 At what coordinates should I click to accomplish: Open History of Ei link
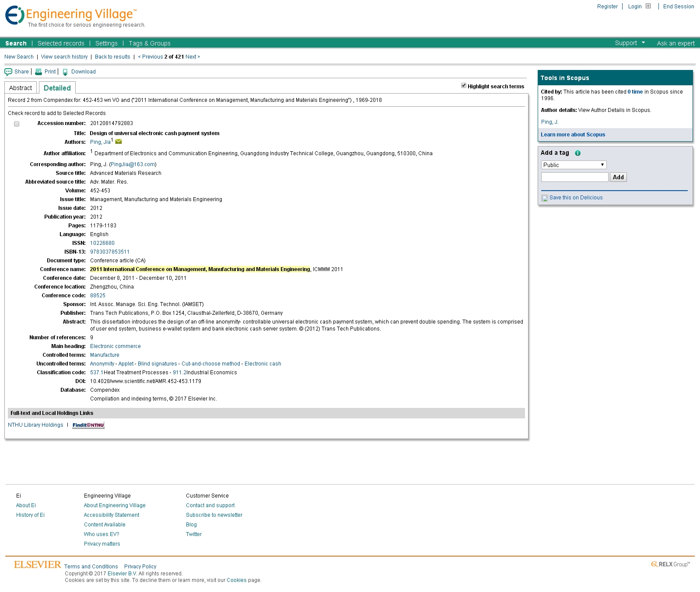pyautogui.click(x=30, y=515)
